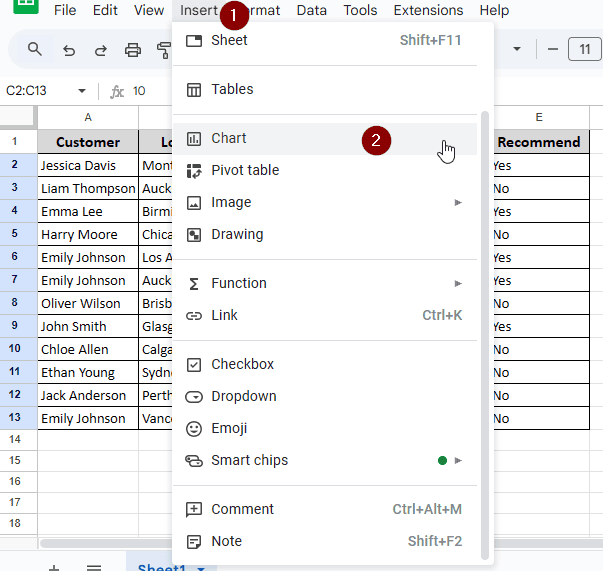Click the Ethan Young cell
Viewport: 603px width, 571px height.
coord(88,373)
